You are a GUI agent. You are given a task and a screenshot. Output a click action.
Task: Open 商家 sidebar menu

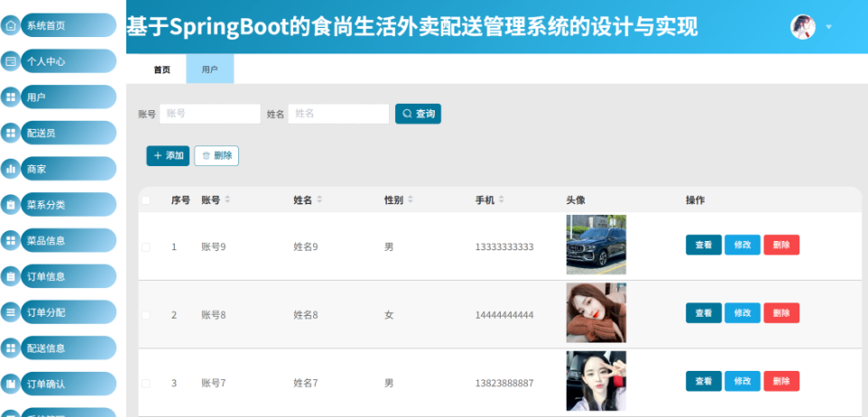pos(68,169)
